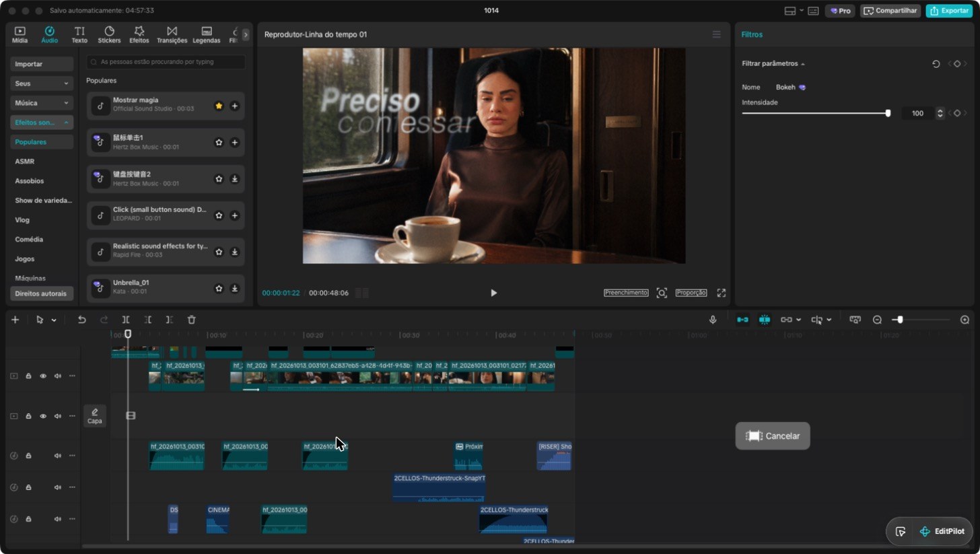Open the Transições panel
This screenshot has height=554, width=980.
172,35
